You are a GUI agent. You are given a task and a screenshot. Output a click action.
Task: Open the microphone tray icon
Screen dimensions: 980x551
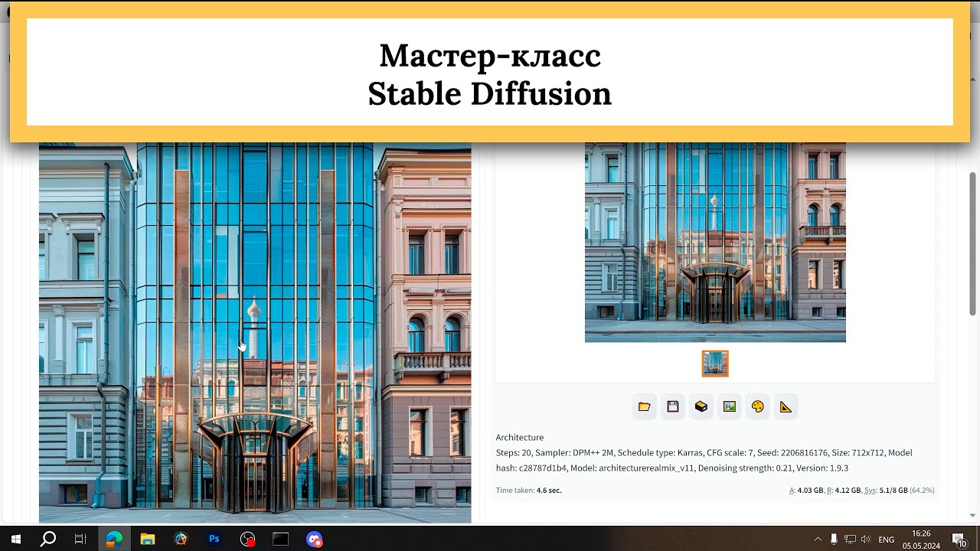[x=834, y=539]
